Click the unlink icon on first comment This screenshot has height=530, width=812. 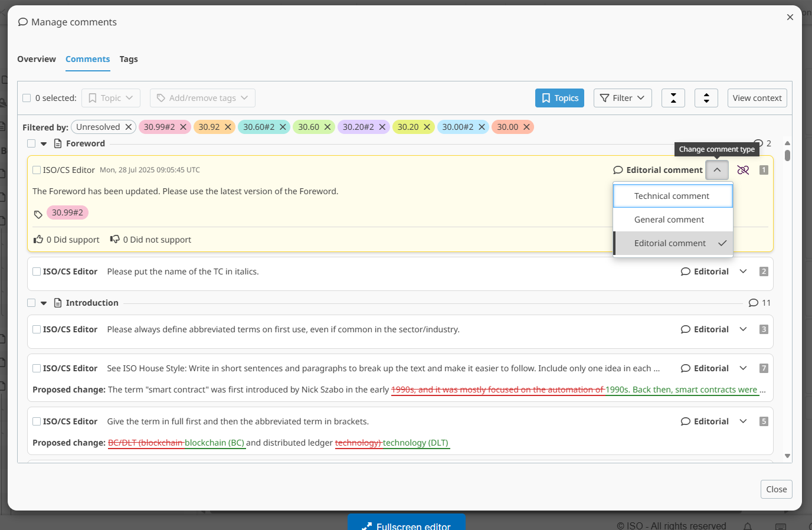pos(743,170)
